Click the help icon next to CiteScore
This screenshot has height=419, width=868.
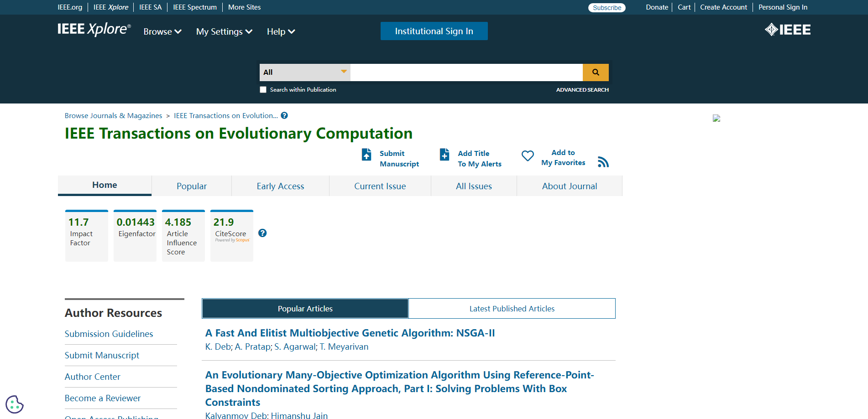coord(262,233)
